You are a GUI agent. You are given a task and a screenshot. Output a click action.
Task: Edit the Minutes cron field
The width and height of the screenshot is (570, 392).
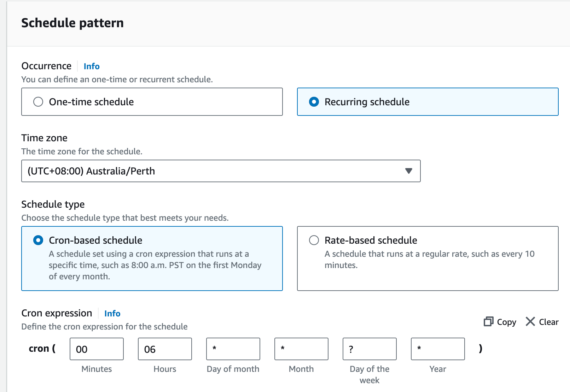tap(96, 349)
